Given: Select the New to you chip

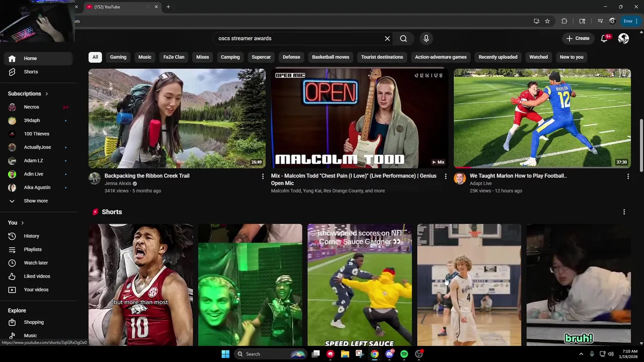Looking at the screenshot, I should point(572,57).
